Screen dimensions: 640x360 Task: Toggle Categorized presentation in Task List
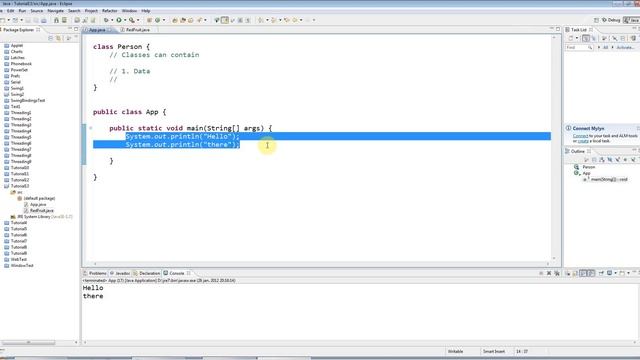click(x=586, y=38)
